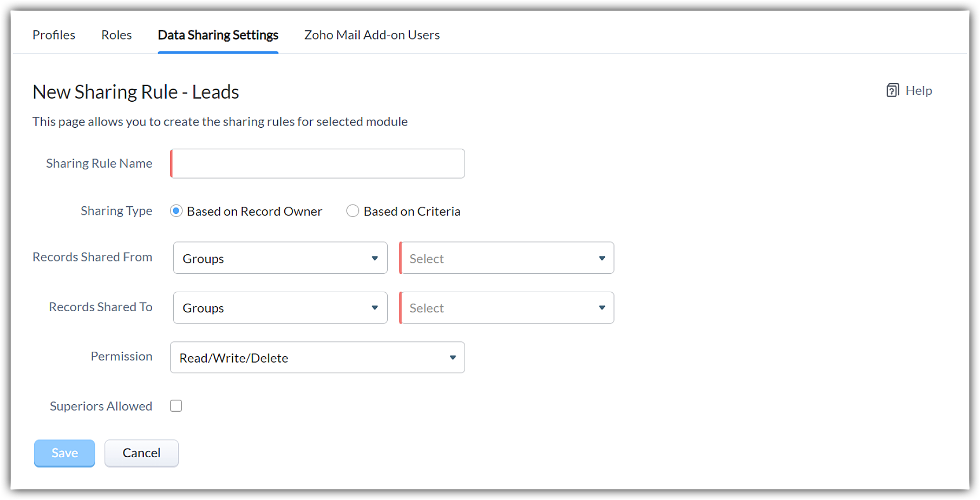Focus the Sharing Rule Name text field
Screen dimensions: 980x500
click(318, 163)
